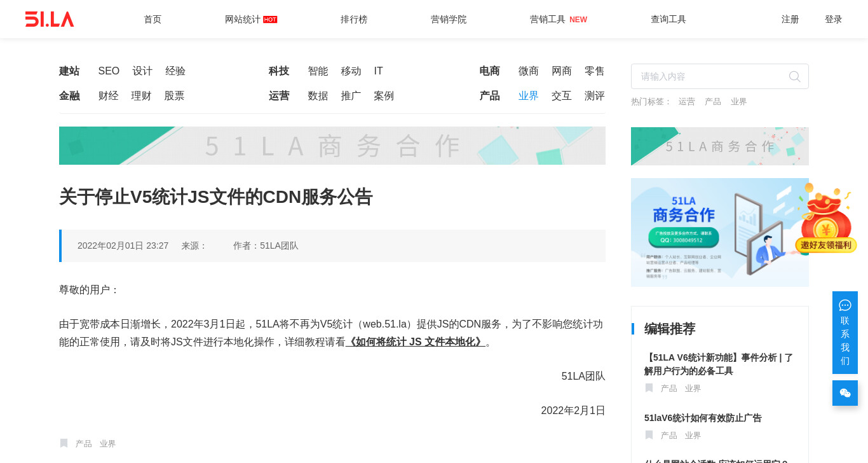The width and height of the screenshot is (868, 463).
Task: Select the highlighted 业界 category
Action: (x=529, y=96)
